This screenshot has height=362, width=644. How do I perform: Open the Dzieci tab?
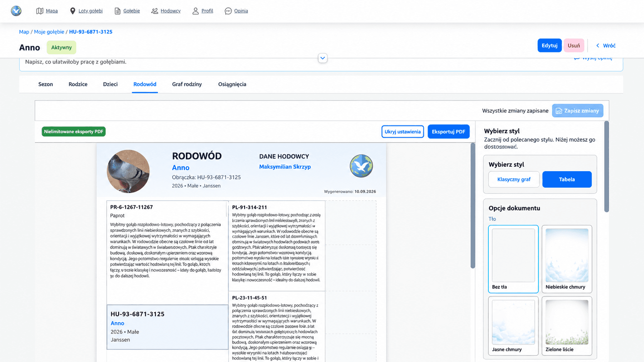[110, 84]
